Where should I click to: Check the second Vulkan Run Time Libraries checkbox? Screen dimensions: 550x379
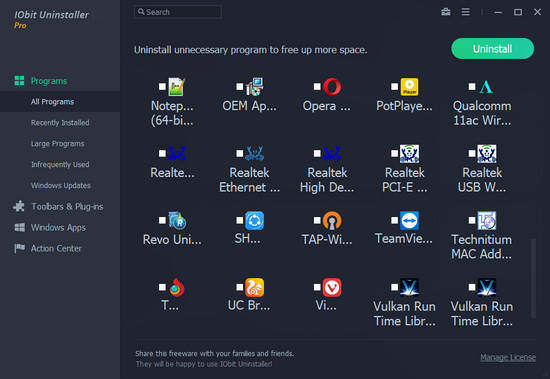click(x=472, y=287)
